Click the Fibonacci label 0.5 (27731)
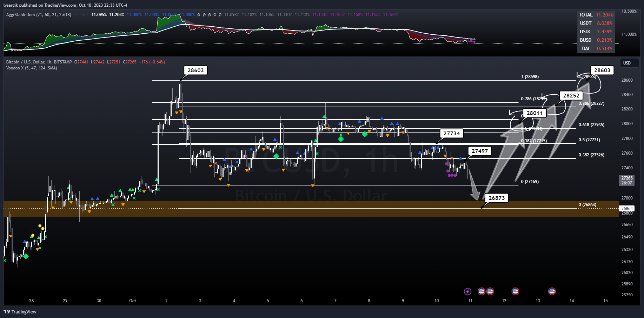This screenshot has width=644, height=318. point(589,140)
